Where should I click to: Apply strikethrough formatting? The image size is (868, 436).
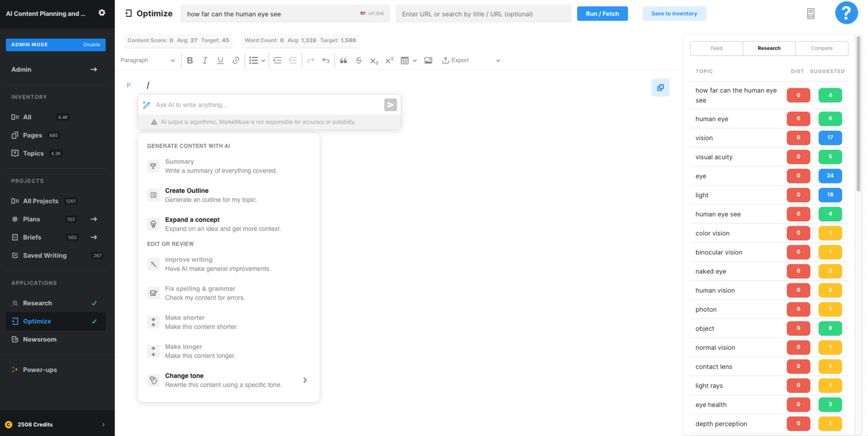tap(359, 60)
